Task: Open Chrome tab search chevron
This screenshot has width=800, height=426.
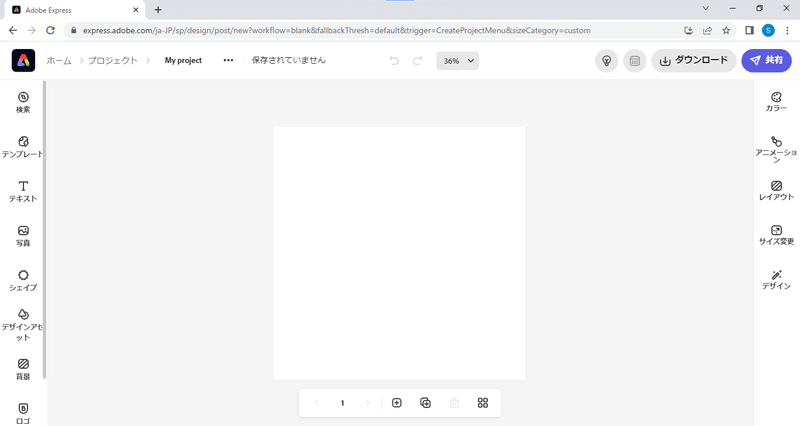Action: [706, 9]
